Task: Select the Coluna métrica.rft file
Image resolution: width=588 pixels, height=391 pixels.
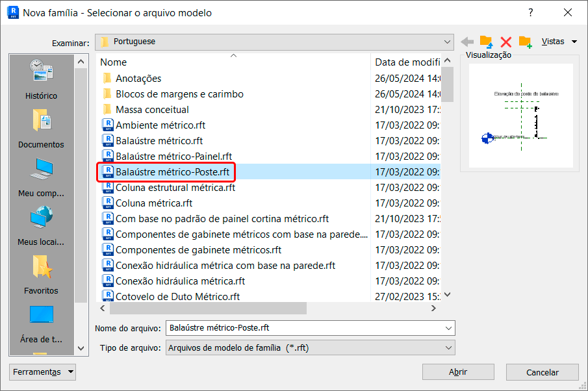Action: (x=154, y=203)
